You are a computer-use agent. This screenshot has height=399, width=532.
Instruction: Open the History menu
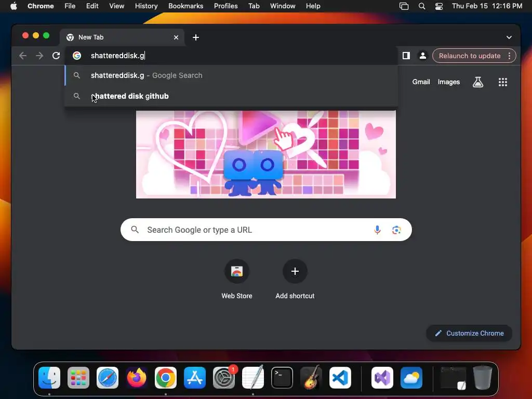pos(146,6)
